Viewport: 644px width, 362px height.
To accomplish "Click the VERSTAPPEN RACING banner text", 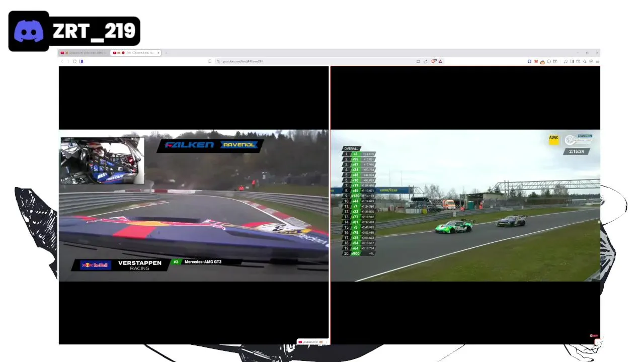I will [x=140, y=265].
